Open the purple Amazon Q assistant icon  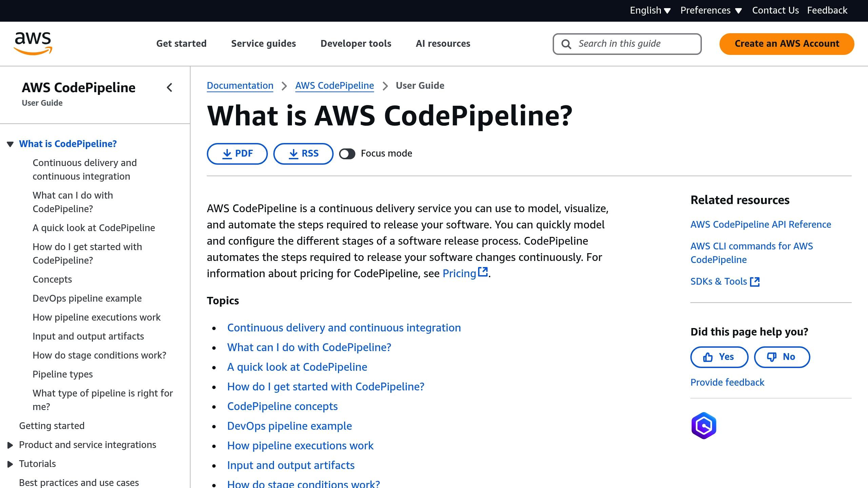pos(704,426)
